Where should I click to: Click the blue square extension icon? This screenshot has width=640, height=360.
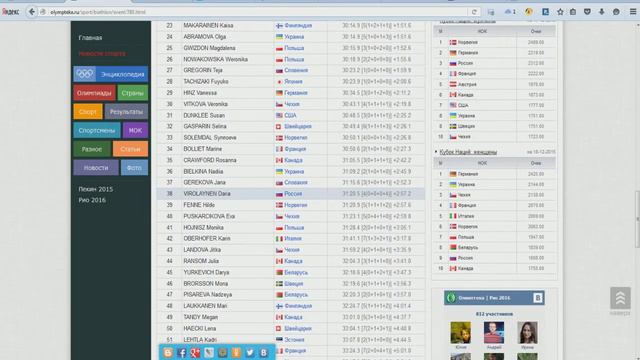(545, 12)
